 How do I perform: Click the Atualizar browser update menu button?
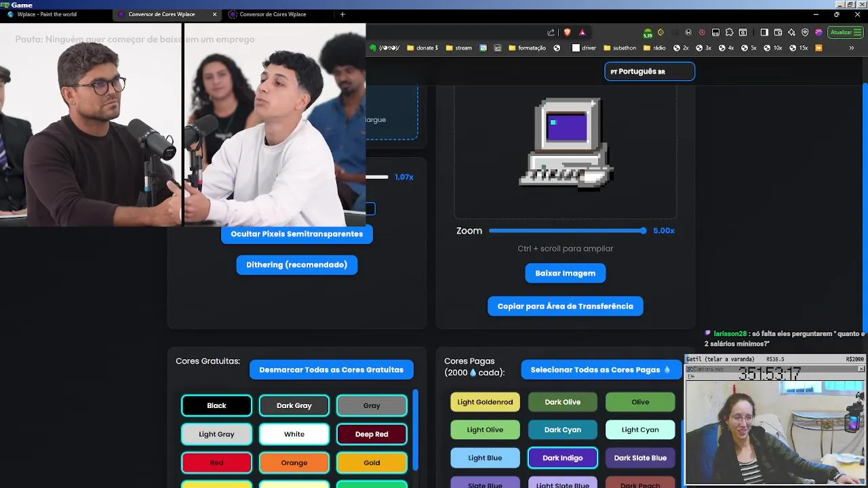[844, 33]
